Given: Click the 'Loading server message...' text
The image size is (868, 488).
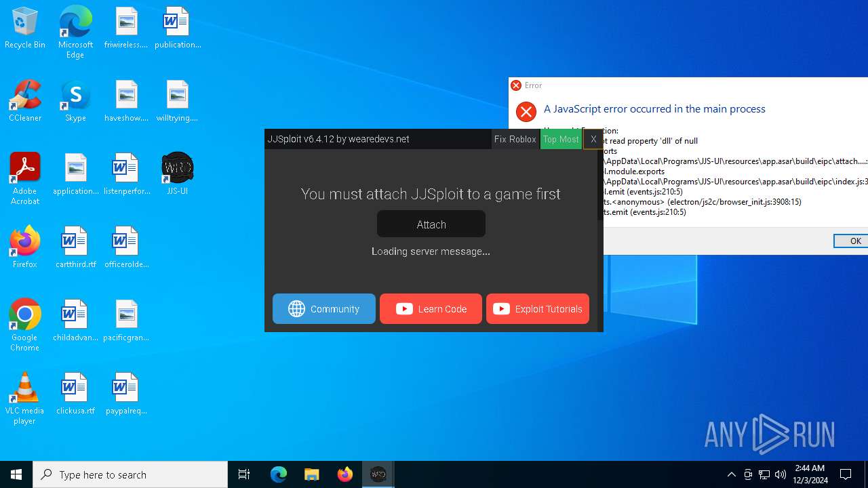Looking at the screenshot, I should tap(431, 251).
